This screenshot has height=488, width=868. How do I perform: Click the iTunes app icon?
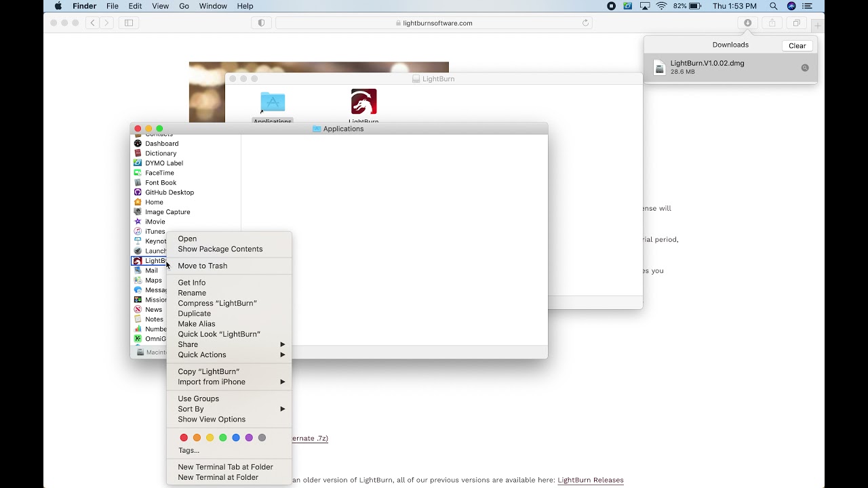click(138, 232)
